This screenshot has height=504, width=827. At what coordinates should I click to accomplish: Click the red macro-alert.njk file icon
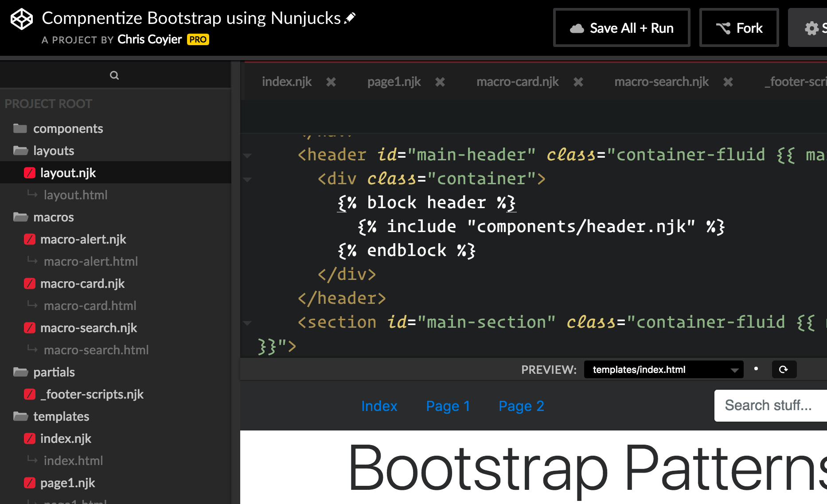coord(29,239)
